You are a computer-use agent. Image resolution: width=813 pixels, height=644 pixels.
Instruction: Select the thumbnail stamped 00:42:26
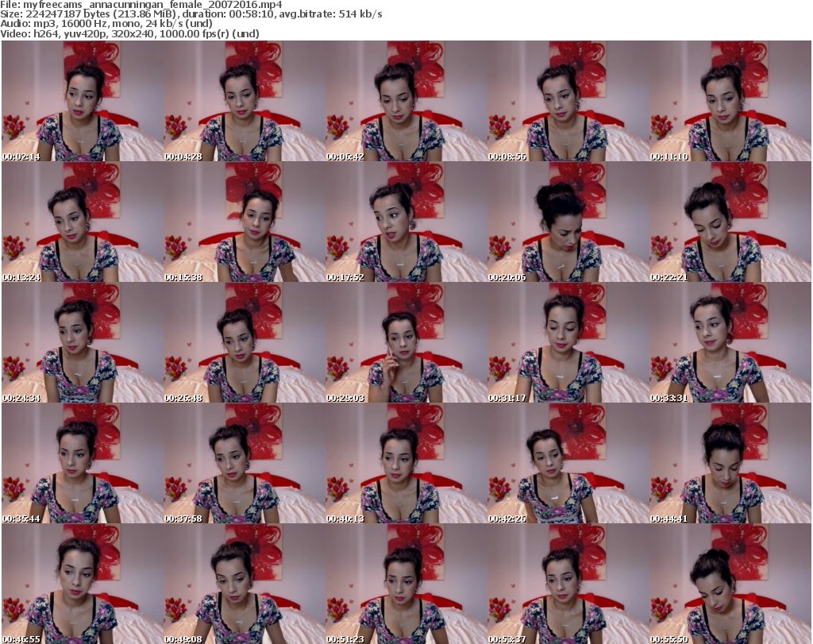pos(568,464)
